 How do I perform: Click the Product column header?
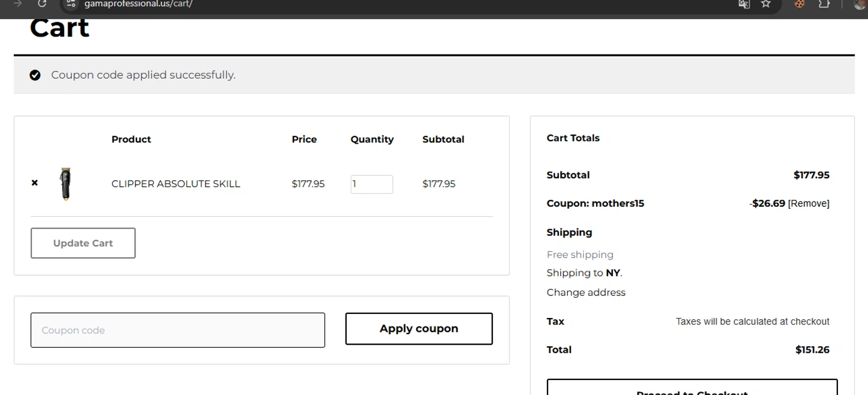click(131, 140)
